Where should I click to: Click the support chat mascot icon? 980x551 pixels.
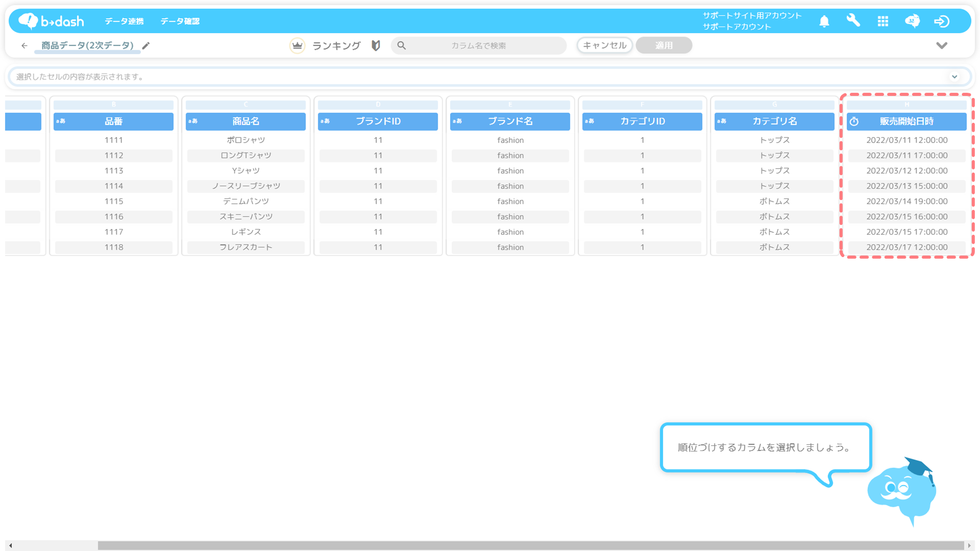[x=913, y=21]
